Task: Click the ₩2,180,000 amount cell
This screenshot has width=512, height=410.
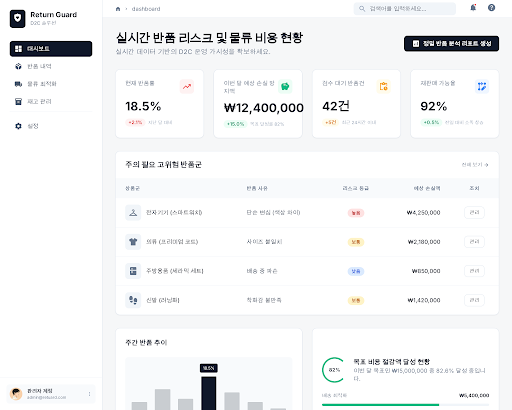Action: coord(424,242)
